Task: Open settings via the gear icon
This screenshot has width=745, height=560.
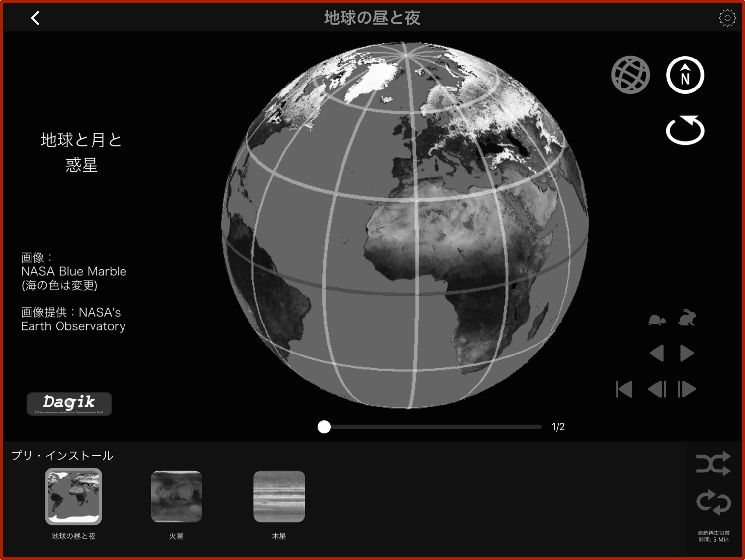Action: pos(727,18)
